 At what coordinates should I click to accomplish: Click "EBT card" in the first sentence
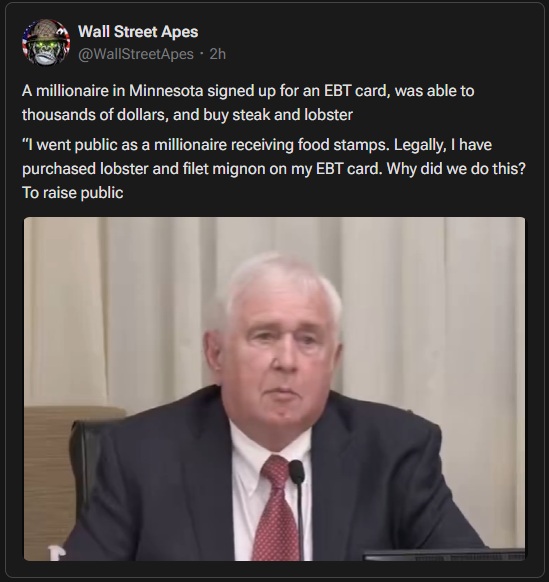click(355, 91)
